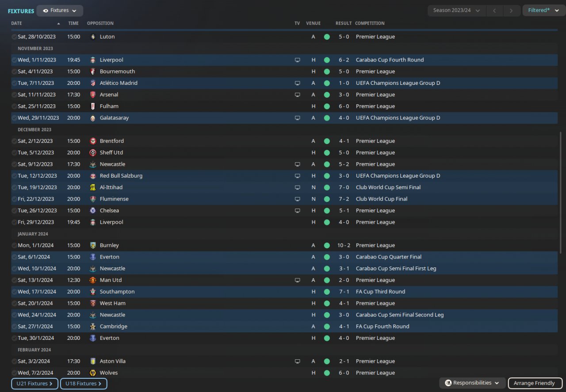The image size is (566, 392).
Task: Click the TV icon on Arsenal fixture
Action: tap(297, 95)
